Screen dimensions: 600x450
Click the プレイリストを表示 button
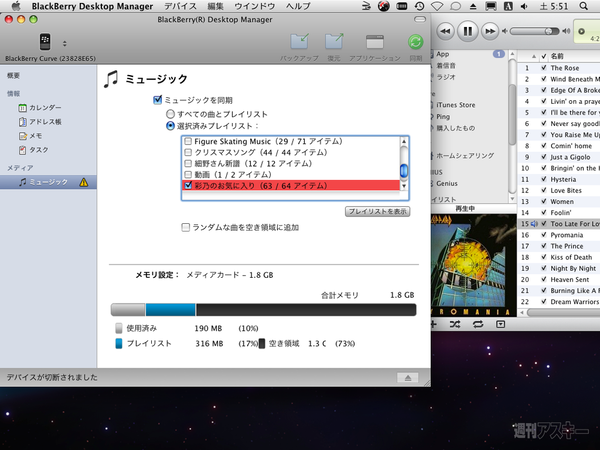point(377,211)
